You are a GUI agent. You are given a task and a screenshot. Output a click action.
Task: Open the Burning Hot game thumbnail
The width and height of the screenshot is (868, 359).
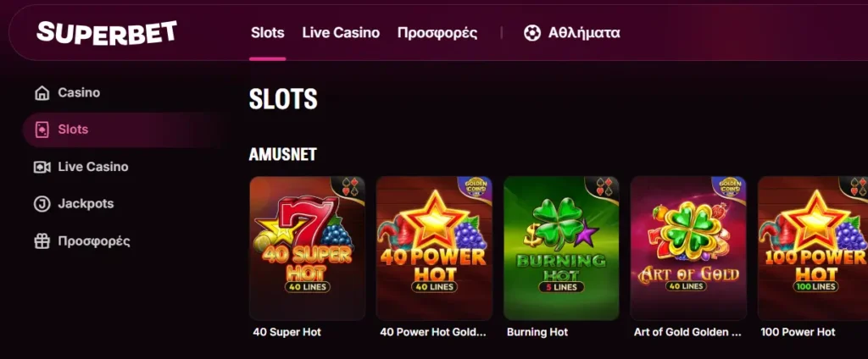(x=561, y=248)
